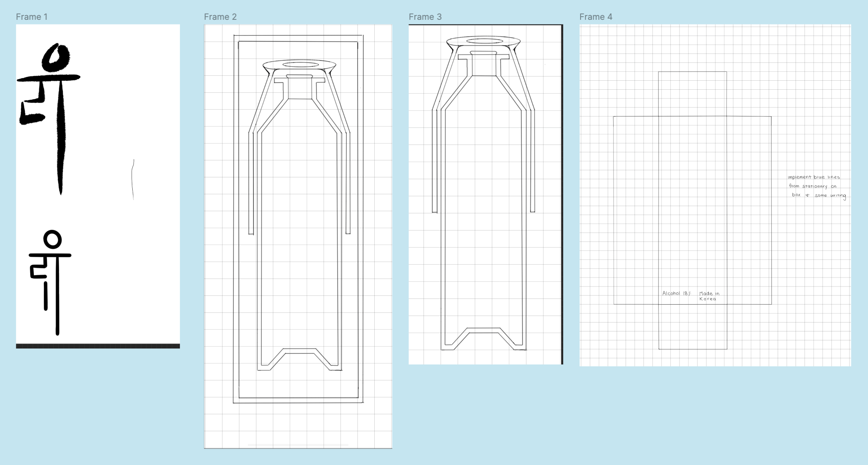
Task: Select the Frame 2 title label
Action: (x=220, y=17)
